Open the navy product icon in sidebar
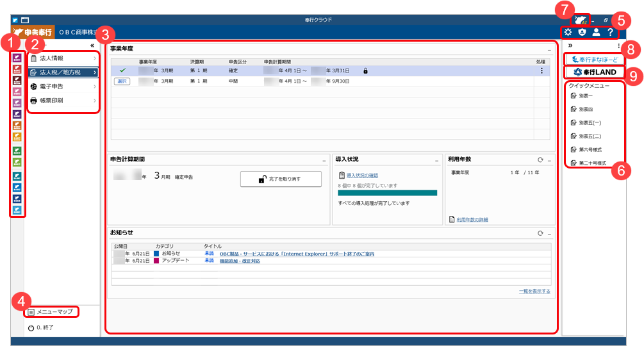 pyautogui.click(x=17, y=199)
